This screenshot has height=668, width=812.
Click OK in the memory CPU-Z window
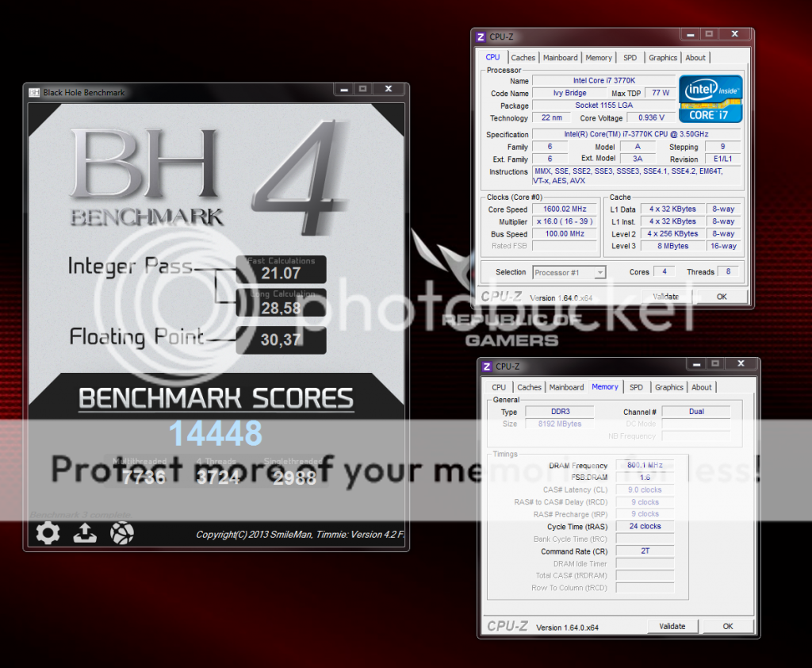727,626
